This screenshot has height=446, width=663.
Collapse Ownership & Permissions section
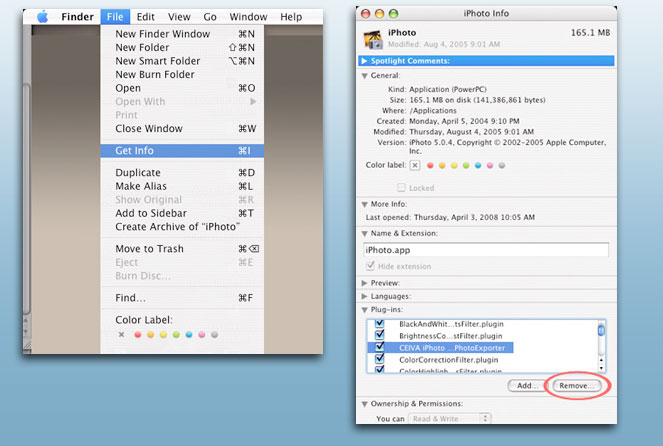click(364, 404)
